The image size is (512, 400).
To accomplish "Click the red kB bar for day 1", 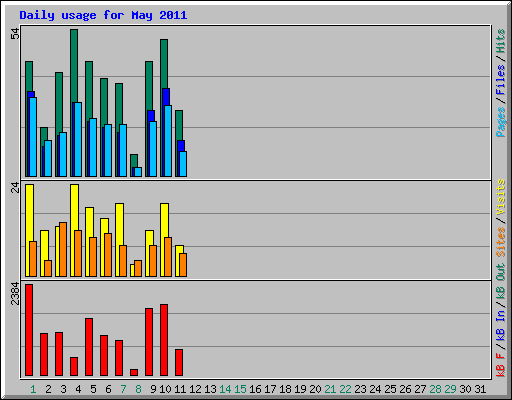I will click(29, 330).
